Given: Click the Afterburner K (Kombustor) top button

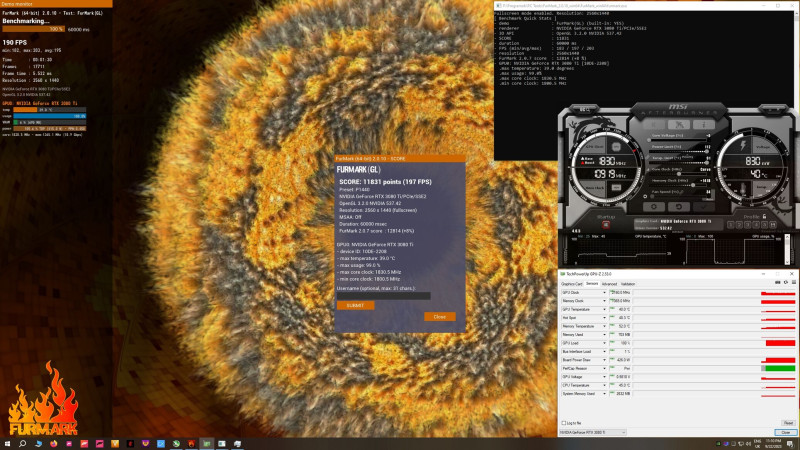Looking at the screenshot, I should pyautogui.click(x=654, y=124).
